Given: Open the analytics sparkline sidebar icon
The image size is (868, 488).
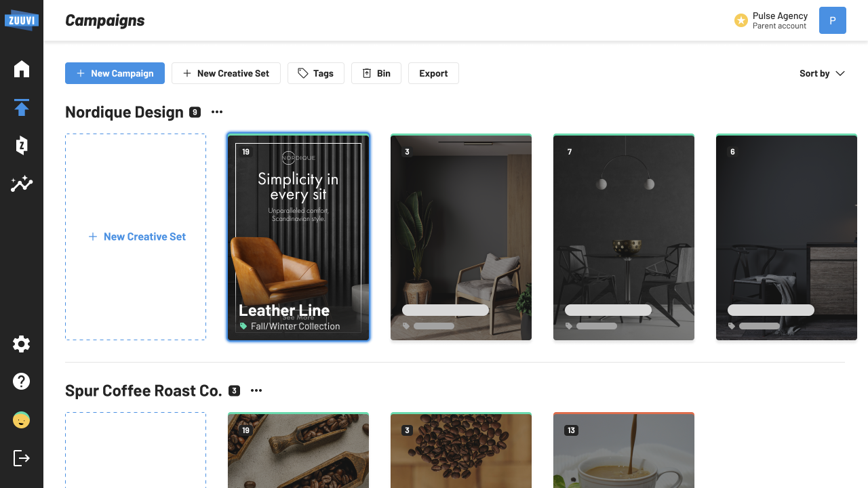Looking at the screenshot, I should (x=22, y=184).
